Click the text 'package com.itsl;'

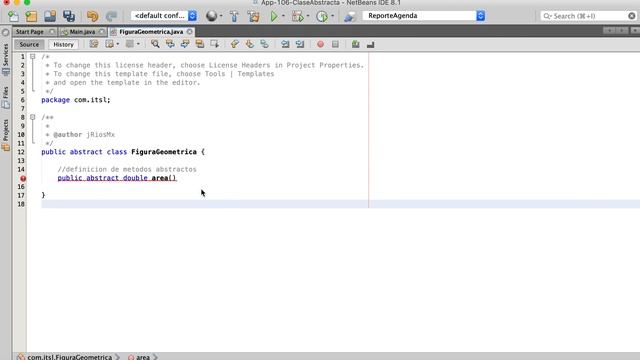[76, 100]
